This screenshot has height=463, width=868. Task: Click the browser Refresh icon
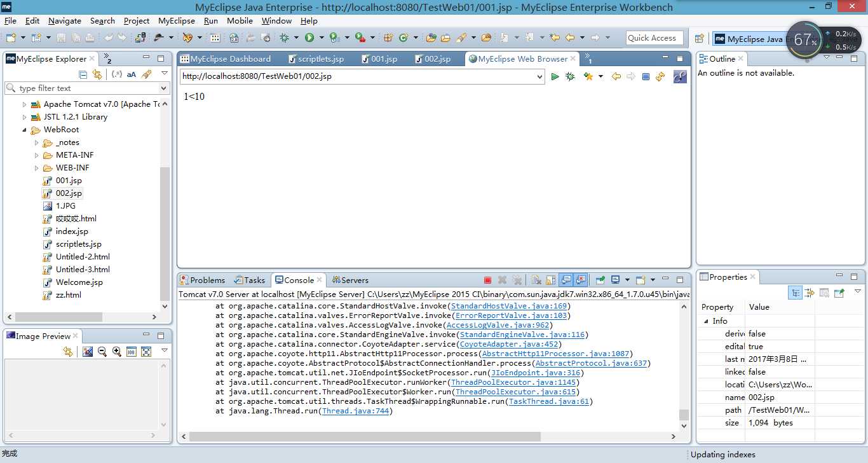coord(660,76)
